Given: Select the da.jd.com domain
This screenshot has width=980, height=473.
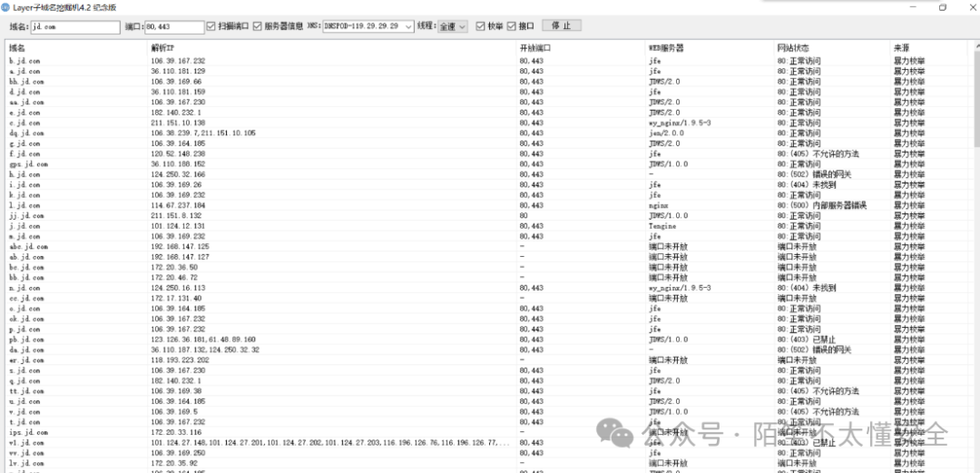Looking at the screenshot, I should (x=26, y=350).
